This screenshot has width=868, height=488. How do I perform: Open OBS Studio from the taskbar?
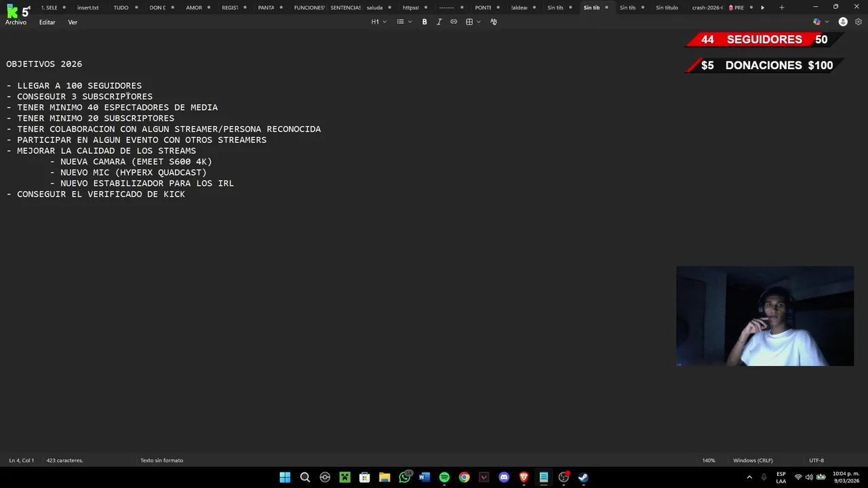564,477
